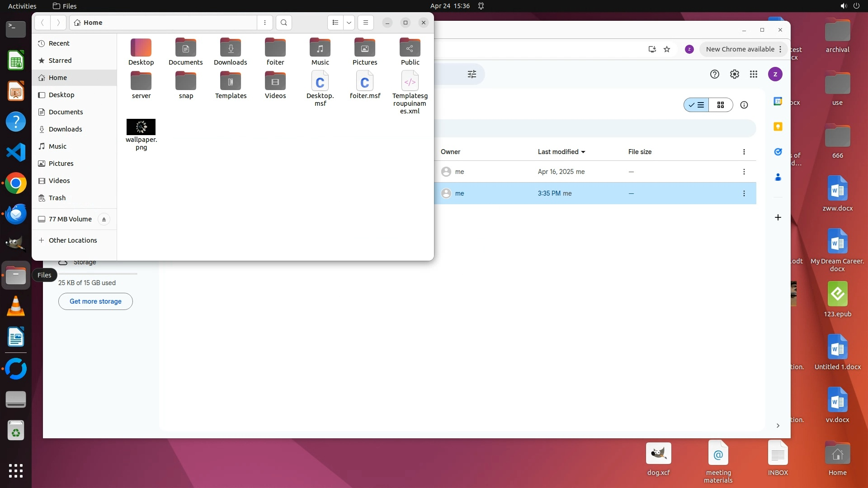Switch Drive to grid layout
Viewport: 868px width, 488px height.
721,105
